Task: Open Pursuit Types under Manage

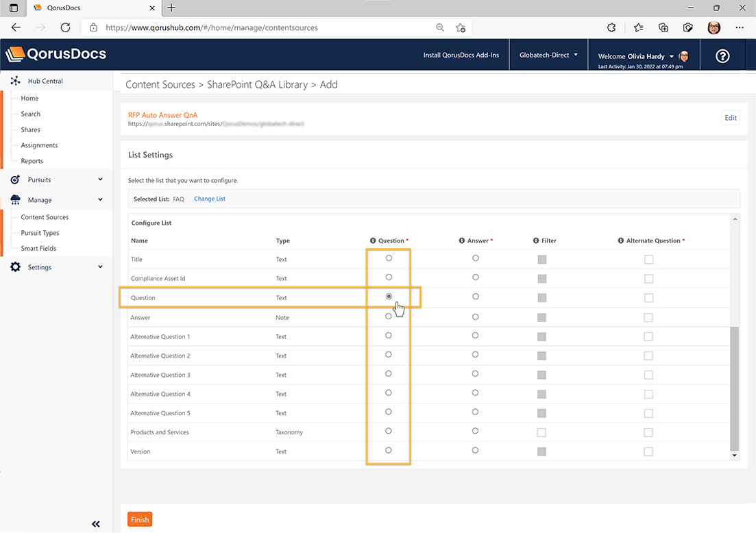Action: (x=40, y=233)
